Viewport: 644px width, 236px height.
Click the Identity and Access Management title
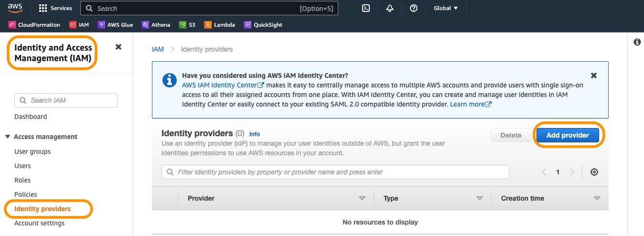click(53, 53)
